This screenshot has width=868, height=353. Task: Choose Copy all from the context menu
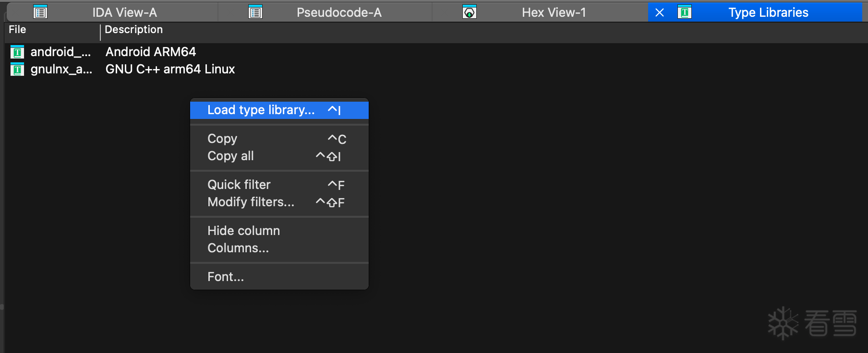(x=230, y=156)
